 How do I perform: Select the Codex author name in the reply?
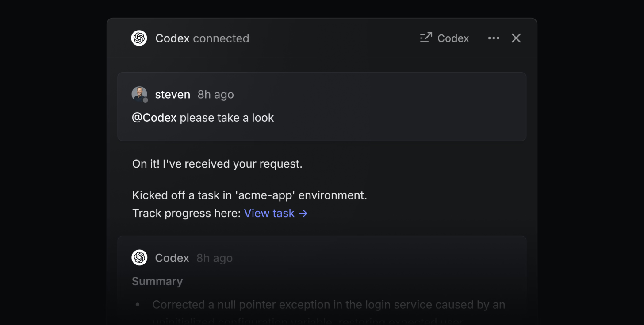click(x=172, y=258)
